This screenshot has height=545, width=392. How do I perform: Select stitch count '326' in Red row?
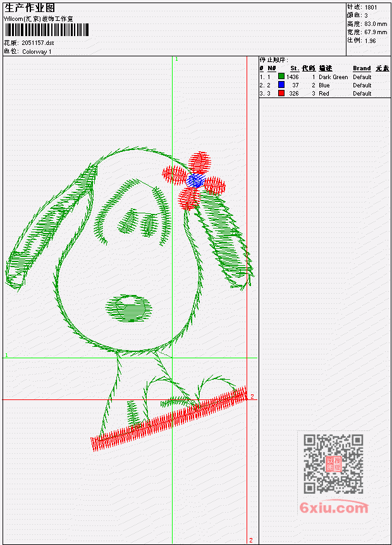click(294, 94)
